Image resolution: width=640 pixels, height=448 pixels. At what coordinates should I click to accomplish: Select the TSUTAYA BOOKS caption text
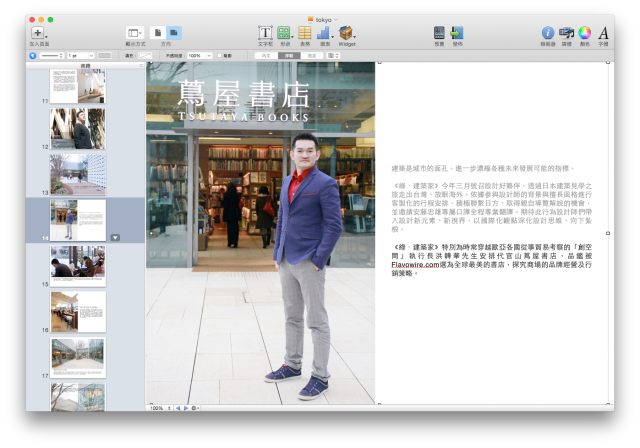tap(243, 117)
